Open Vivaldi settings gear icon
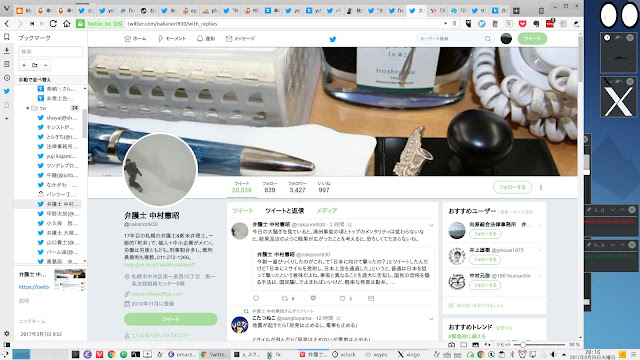This screenshot has height=360, width=640. 7,333
